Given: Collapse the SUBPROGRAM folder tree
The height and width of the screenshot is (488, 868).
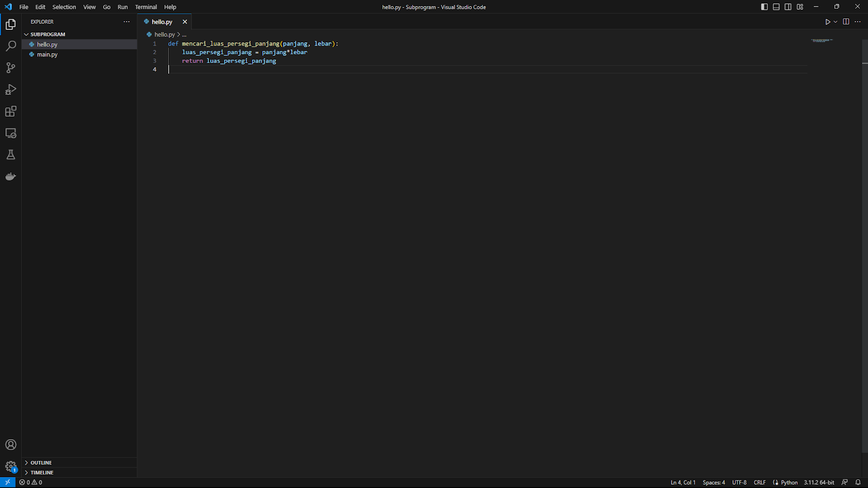Looking at the screenshot, I should tap(47, 34).
